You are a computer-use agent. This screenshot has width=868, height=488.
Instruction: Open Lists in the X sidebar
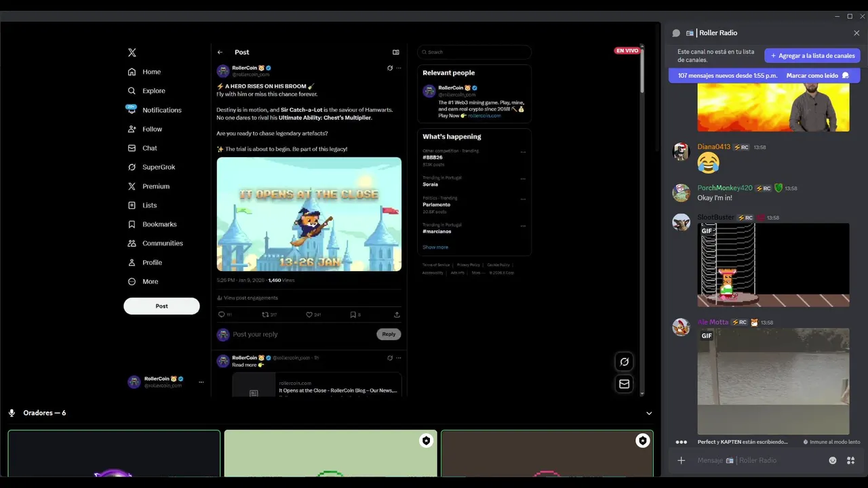pos(142,205)
